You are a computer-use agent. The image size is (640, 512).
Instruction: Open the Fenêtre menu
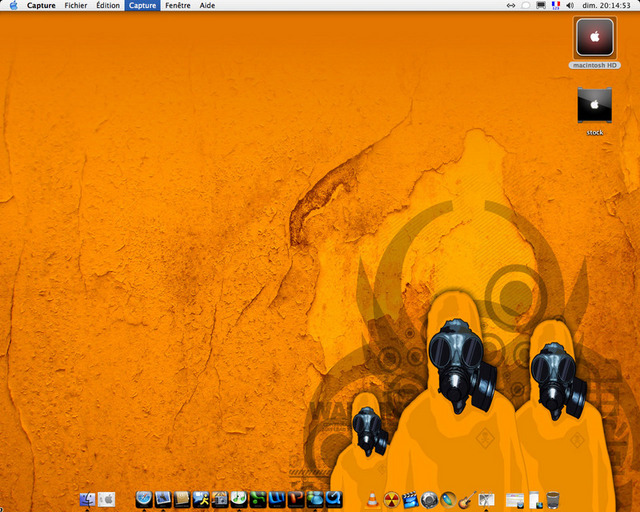(178, 5)
